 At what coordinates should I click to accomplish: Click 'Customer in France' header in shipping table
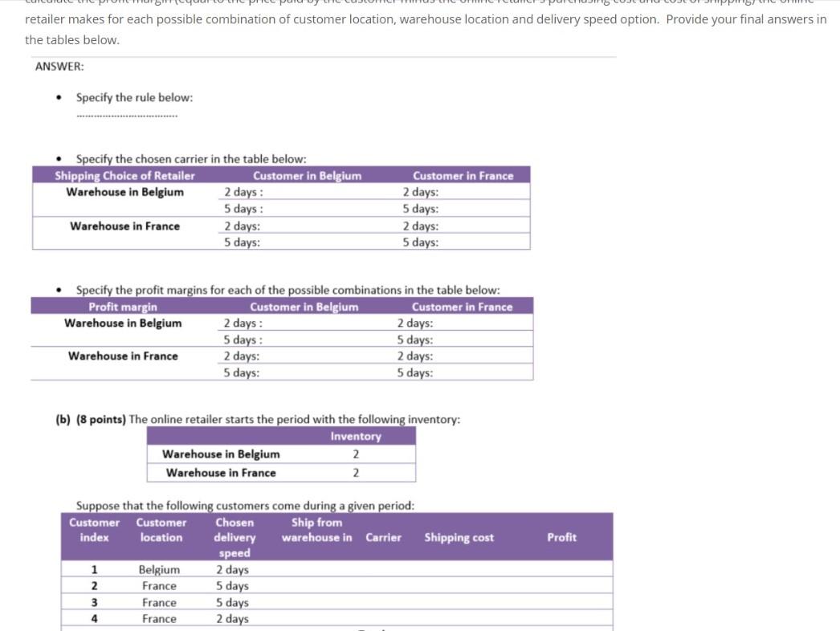tap(463, 176)
